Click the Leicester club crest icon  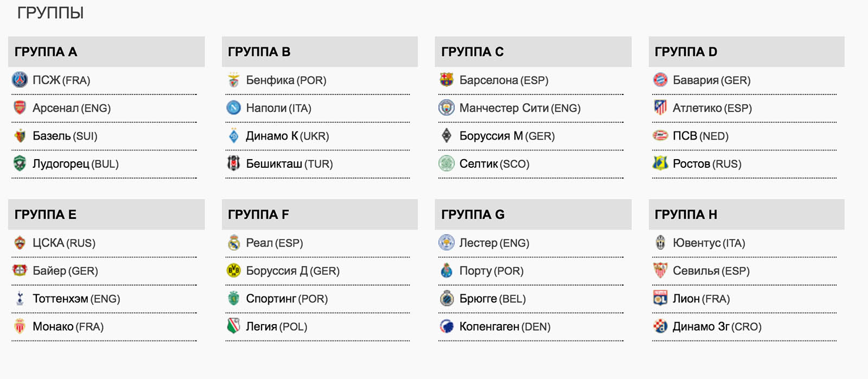pos(446,243)
